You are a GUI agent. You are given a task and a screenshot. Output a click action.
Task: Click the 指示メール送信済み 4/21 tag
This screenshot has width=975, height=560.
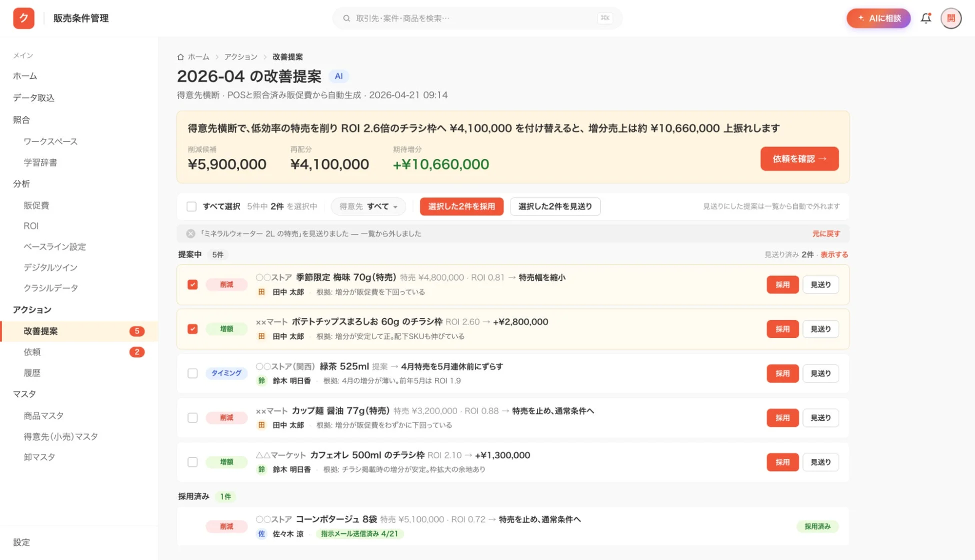(x=359, y=534)
